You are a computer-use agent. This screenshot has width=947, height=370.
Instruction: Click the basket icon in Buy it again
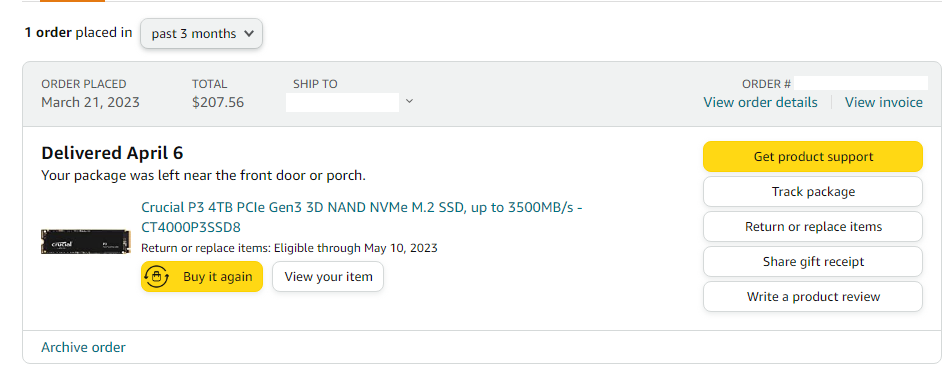pyautogui.click(x=157, y=276)
